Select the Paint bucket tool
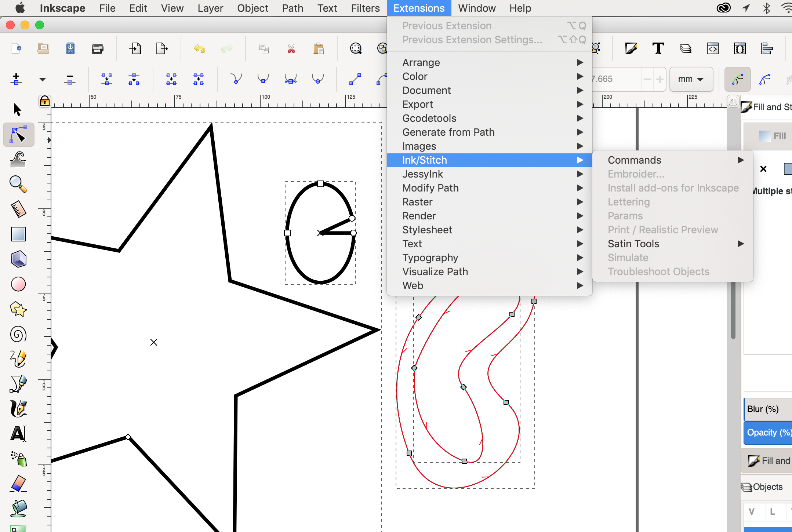The image size is (792, 532). [18, 509]
